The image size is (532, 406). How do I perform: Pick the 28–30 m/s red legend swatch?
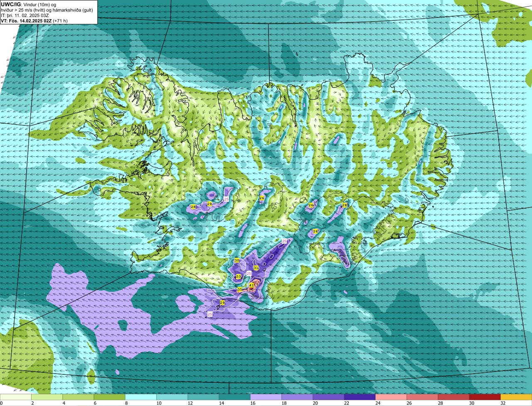[453, 397]
